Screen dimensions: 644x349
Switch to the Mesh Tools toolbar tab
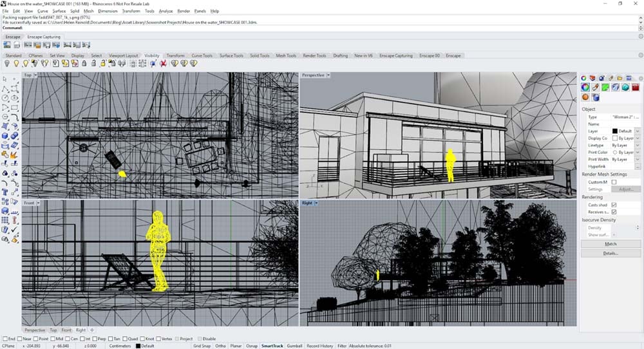coord(286,55)
